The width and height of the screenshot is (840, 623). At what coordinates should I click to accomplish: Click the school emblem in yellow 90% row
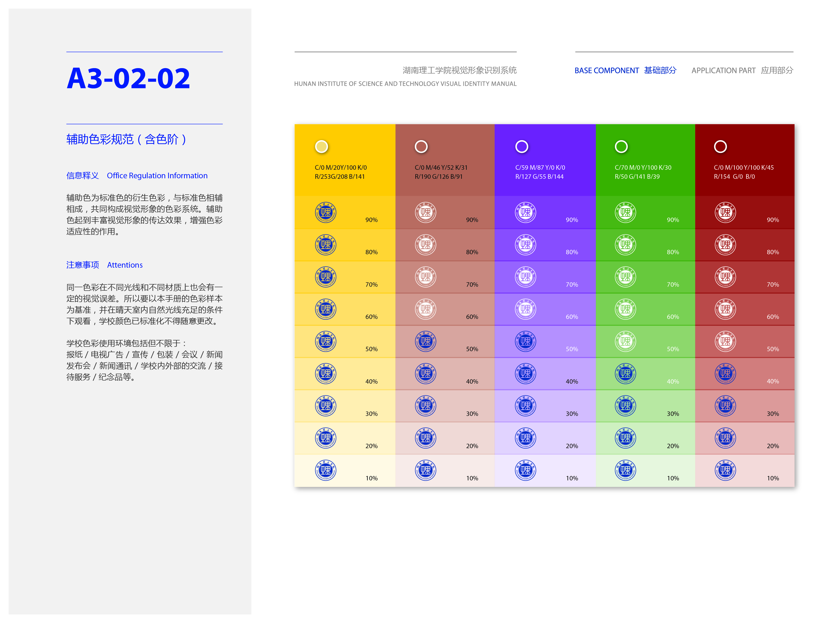coord(325,212)
